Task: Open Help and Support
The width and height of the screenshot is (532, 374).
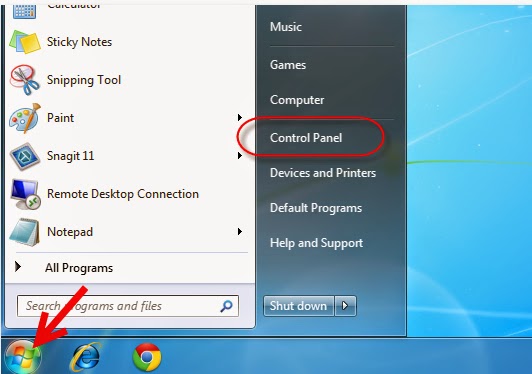Action: (x=316, y=243)
